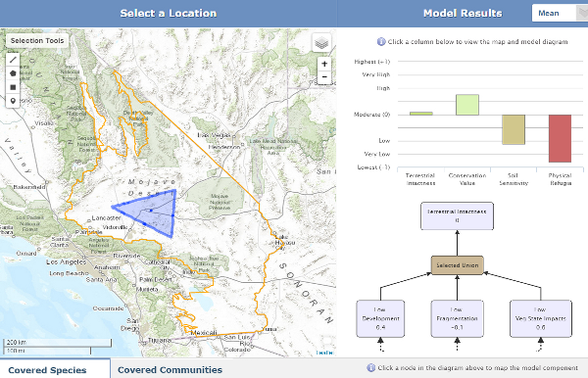Click the info icon below the diagram
The width and height of the screenshot is (588, 378).
(x=370, y=367)
